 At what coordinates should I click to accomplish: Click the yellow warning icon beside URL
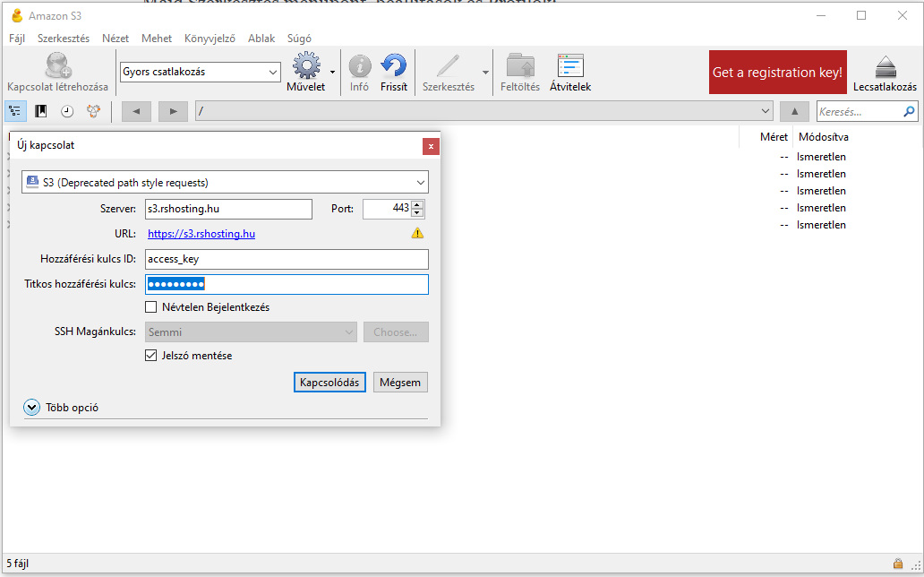[x=417, y=233]
